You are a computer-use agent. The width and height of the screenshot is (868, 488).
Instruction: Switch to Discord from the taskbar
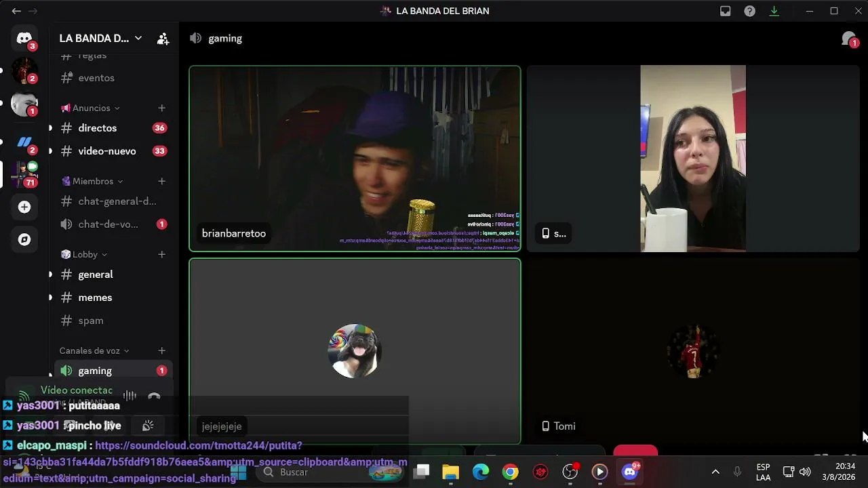(630, 472)
